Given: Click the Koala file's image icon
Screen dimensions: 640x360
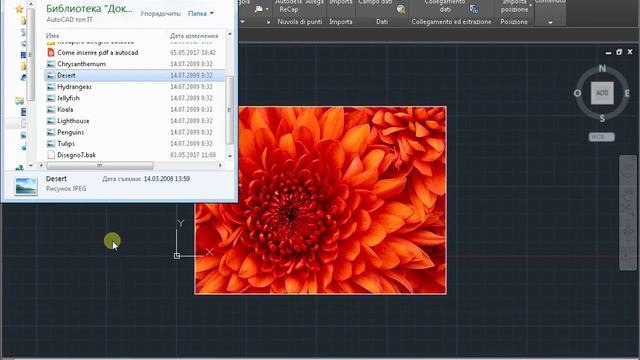Looking at the screenshot, I should 51,110.
